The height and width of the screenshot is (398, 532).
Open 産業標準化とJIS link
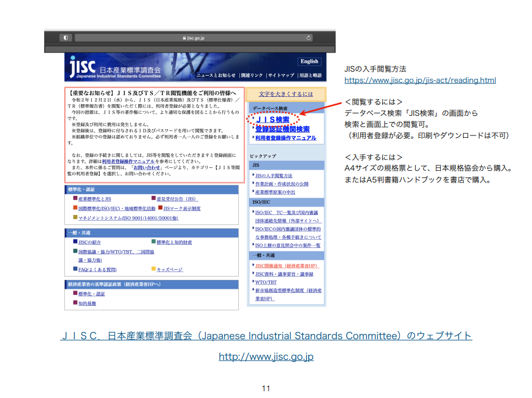[x=95, y=199]
